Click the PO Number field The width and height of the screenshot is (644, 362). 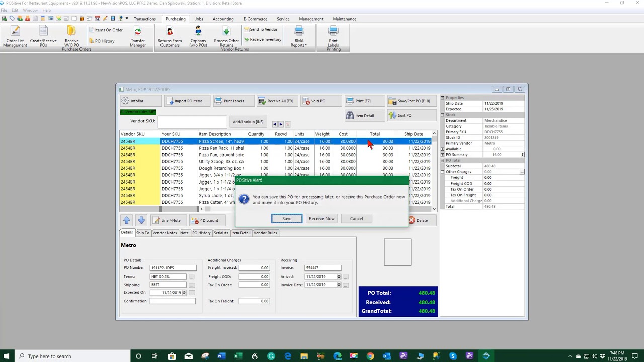(x=173, y=268)
